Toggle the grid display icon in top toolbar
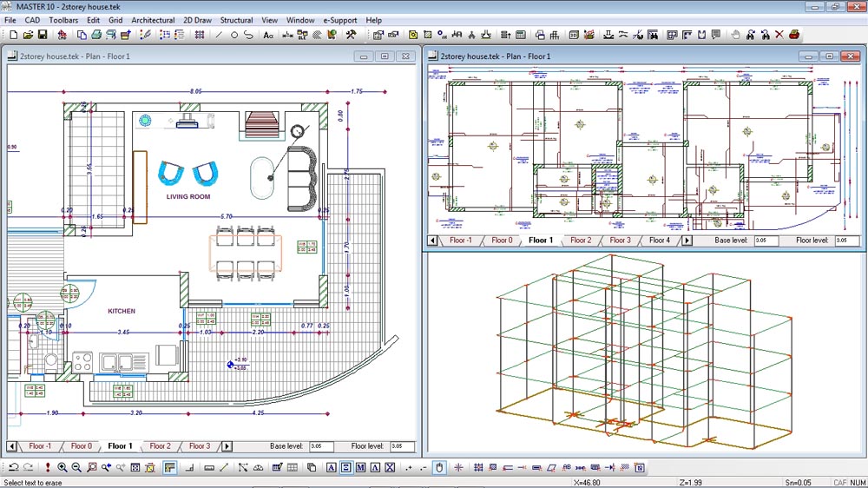This screenshot has width=868, height=488. (200, 35)
